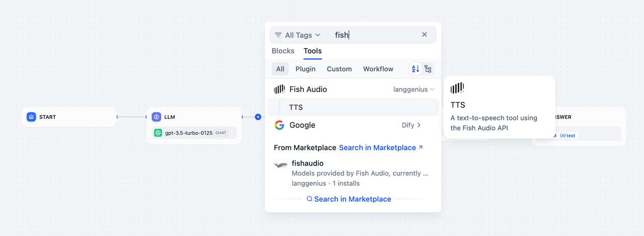
Task: Click the fishaudio marketplace plugin icon
Action: (x=280, y=165)
